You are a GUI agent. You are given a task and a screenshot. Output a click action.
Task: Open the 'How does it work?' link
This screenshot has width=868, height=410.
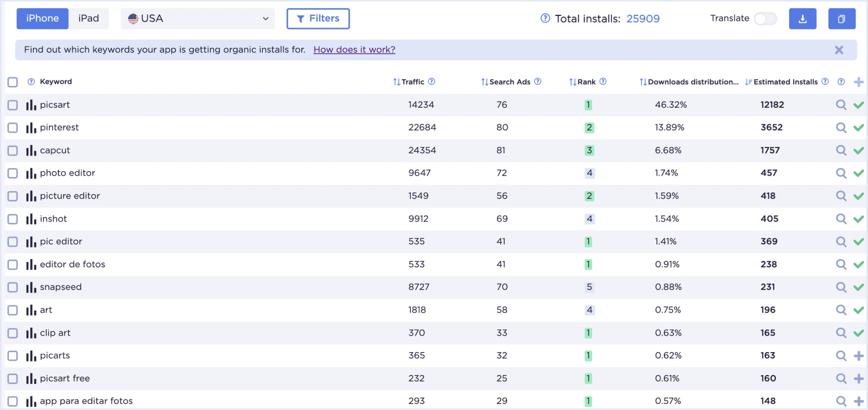(x=354, y=50)
